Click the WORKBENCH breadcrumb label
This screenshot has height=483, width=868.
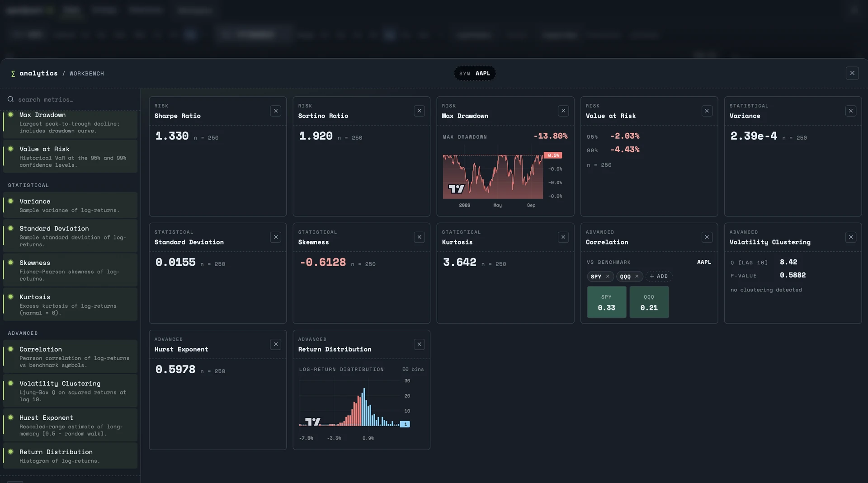(x=87, y=74)
